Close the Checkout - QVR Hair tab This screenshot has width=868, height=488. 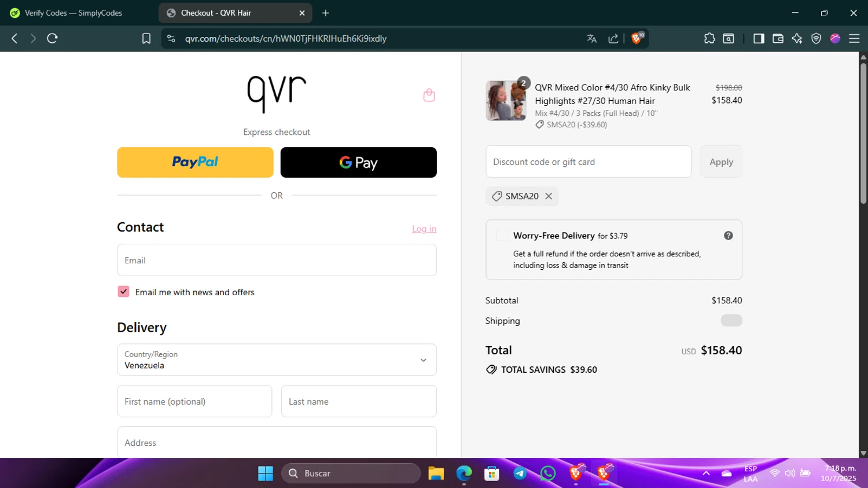pyautogui.click(x=301, y=13)
